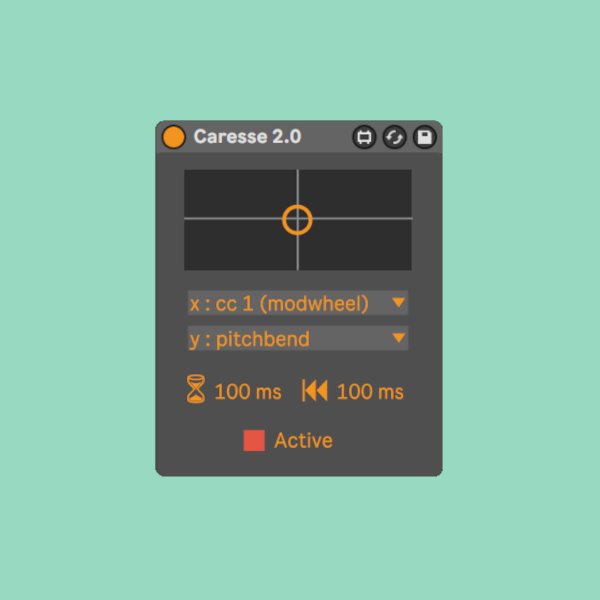Click the lower-right quadrant of XY pad
600x600 pixels.
tap(355, 245)
